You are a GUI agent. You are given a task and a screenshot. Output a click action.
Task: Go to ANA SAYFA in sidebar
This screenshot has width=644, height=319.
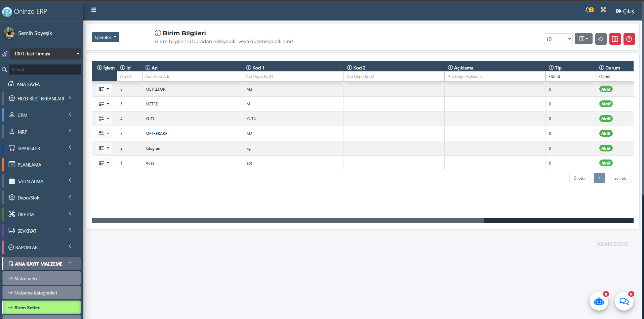28,84
